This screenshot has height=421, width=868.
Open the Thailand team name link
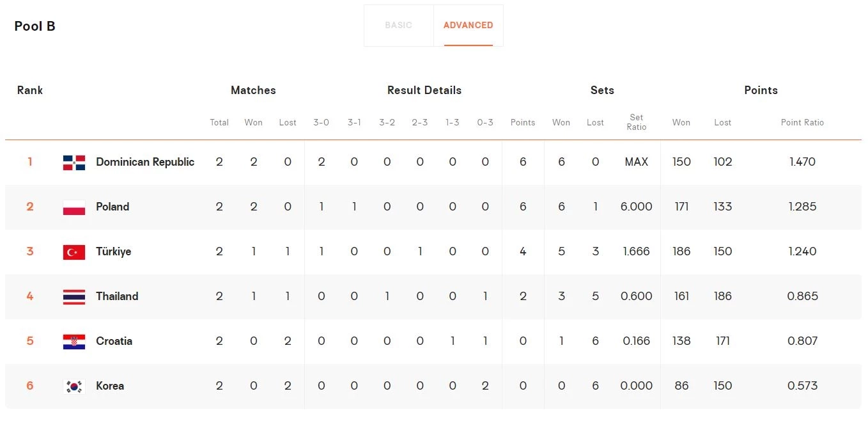point(117,296)
